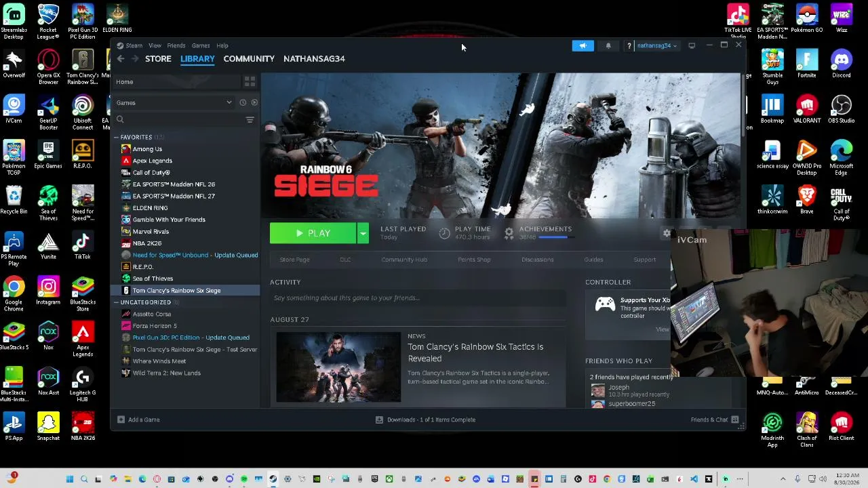The height and width of the screenshot is (488, 868).
Task: Open taskbar search icon
Action: point(84,479)
